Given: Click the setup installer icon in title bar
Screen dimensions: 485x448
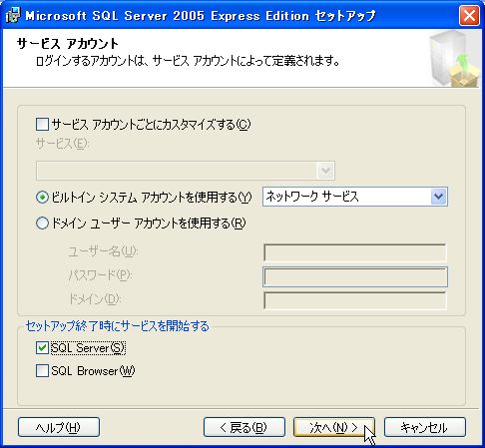Looking at the screenshot, I should (x=13, y=15).
